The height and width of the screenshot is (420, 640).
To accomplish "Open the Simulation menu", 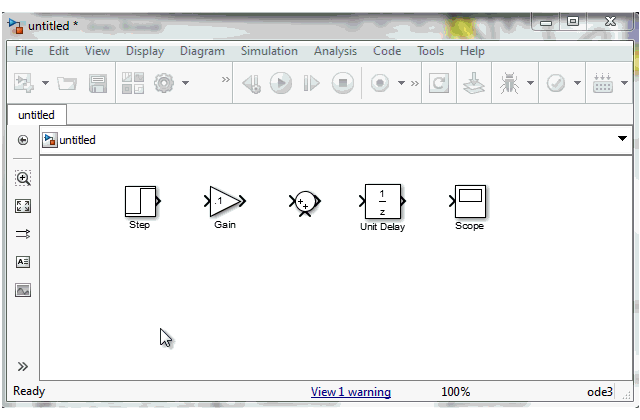I will coord(269,51).
